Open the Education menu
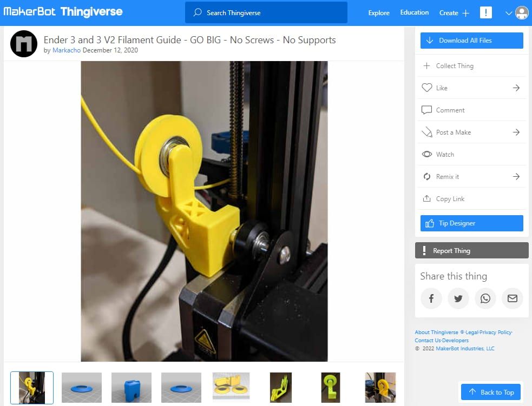This screenshot has height=406, width=532. [x=414, y=12]
